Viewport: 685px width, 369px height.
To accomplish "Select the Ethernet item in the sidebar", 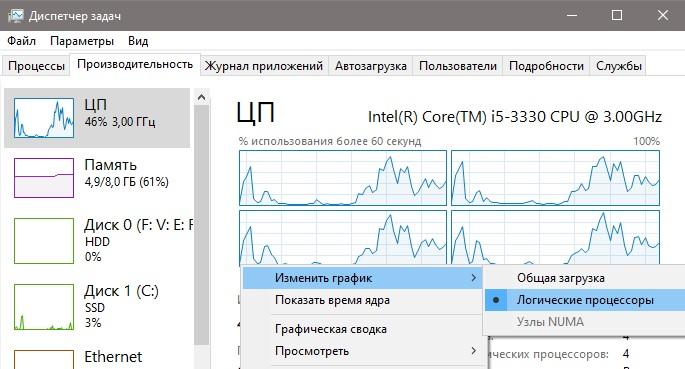I will point(97,357).
